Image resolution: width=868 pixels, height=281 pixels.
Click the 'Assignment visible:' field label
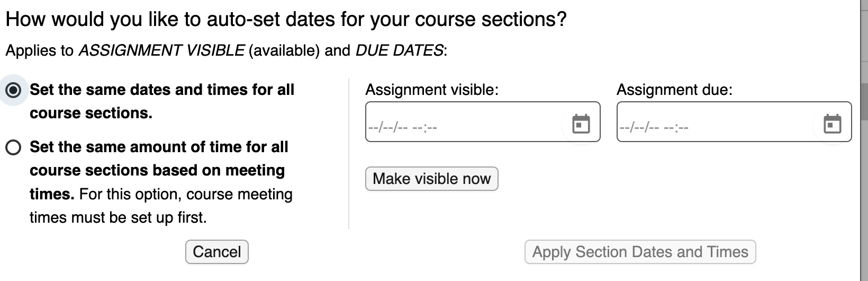pos(432,90)
